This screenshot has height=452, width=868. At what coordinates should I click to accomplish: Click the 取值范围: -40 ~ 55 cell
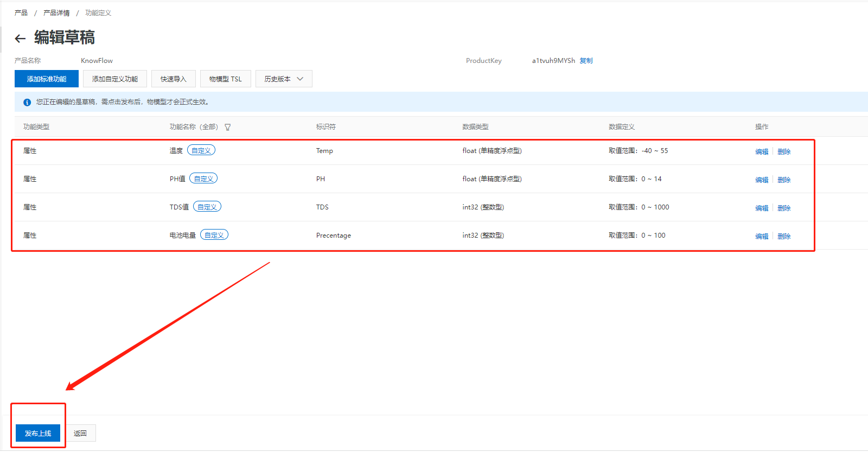pos(639,151)
